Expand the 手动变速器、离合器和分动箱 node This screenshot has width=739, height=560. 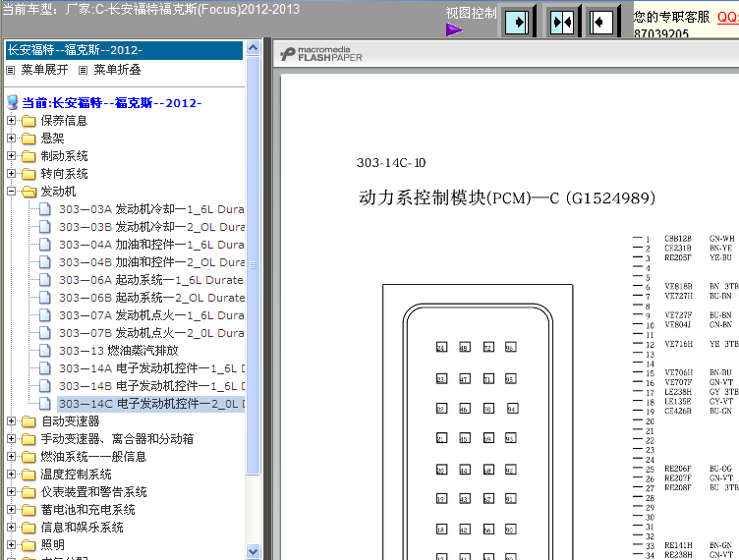(12, 438)
